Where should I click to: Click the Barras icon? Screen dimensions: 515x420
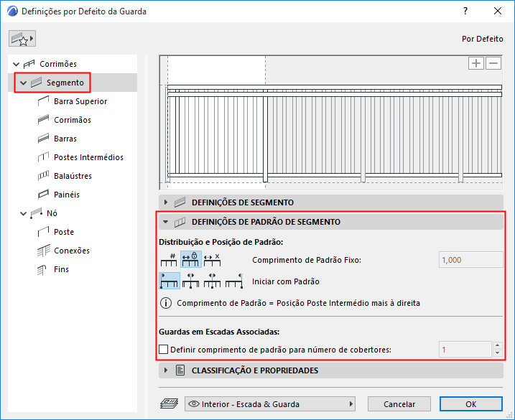click(43, 139)
